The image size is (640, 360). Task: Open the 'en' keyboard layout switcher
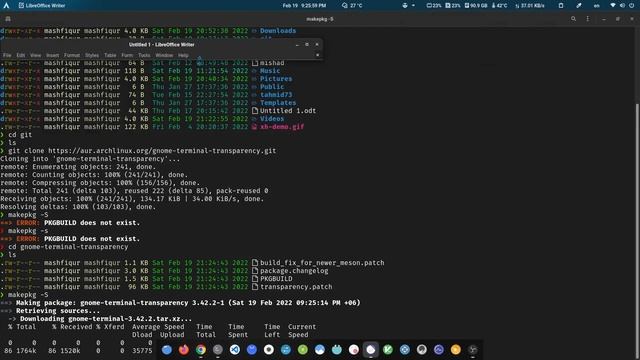pyautogui.click(x=597, y=5)
